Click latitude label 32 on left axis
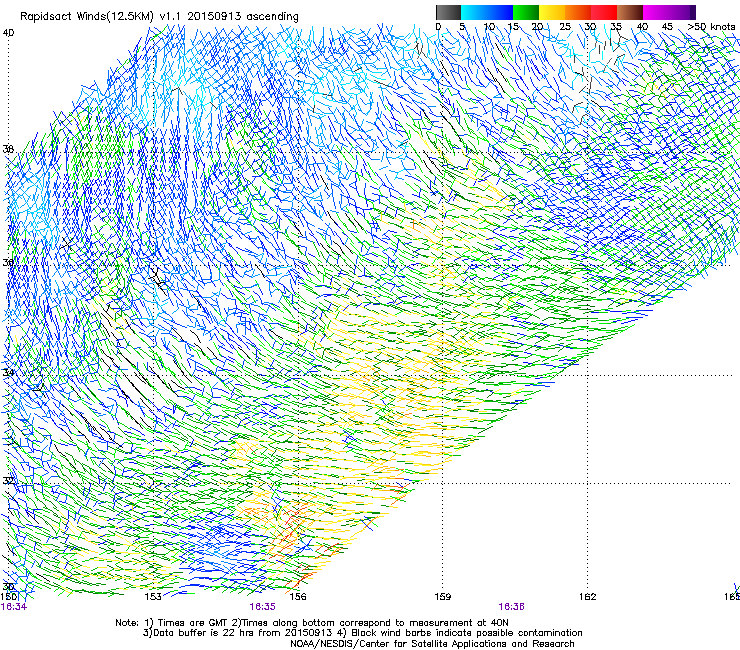The image size is (740, 650). tap(8, 481)
